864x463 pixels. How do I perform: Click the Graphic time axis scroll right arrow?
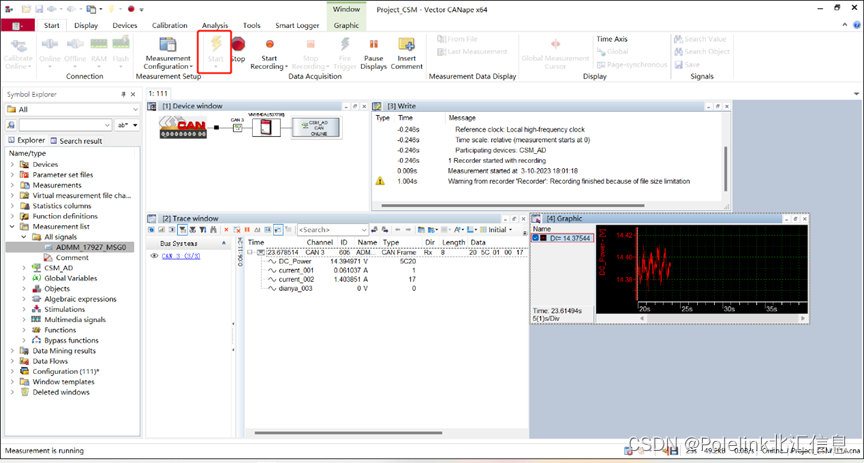pos(803,318)
